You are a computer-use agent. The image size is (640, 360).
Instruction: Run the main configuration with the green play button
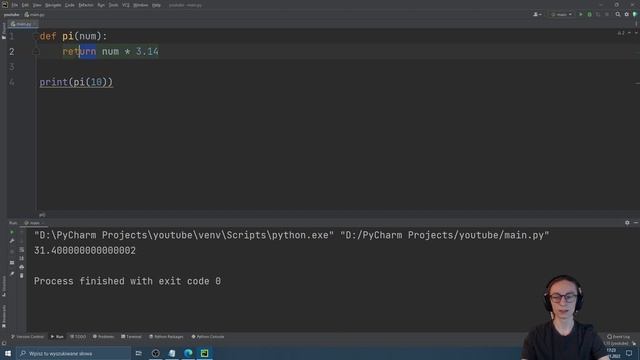coord(581,15)
